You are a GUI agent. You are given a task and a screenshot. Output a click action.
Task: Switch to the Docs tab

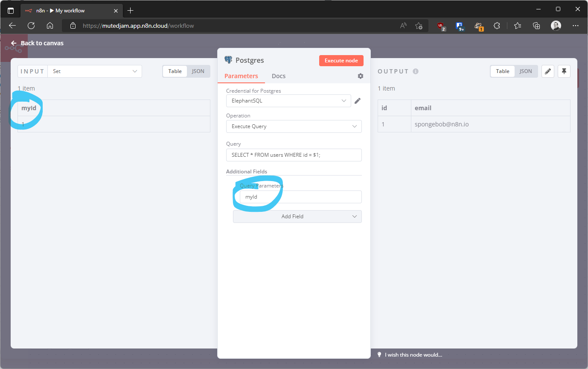(279, 76)
